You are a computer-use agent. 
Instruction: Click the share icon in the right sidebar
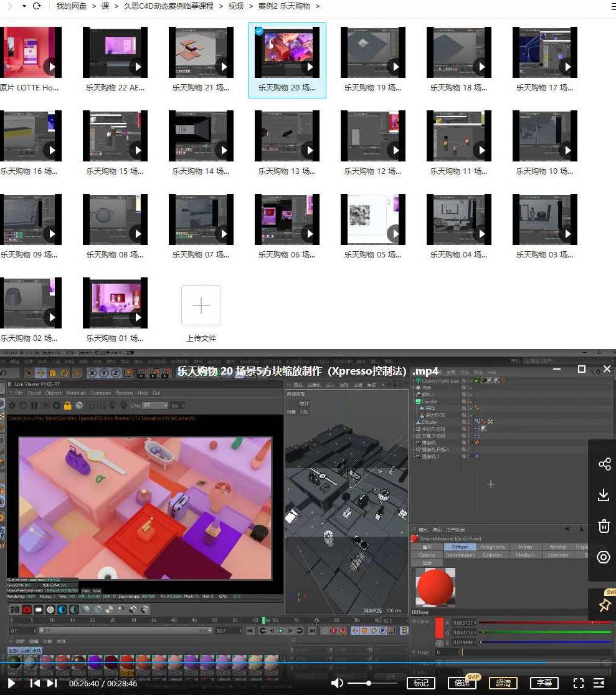(x=604, y=464)
